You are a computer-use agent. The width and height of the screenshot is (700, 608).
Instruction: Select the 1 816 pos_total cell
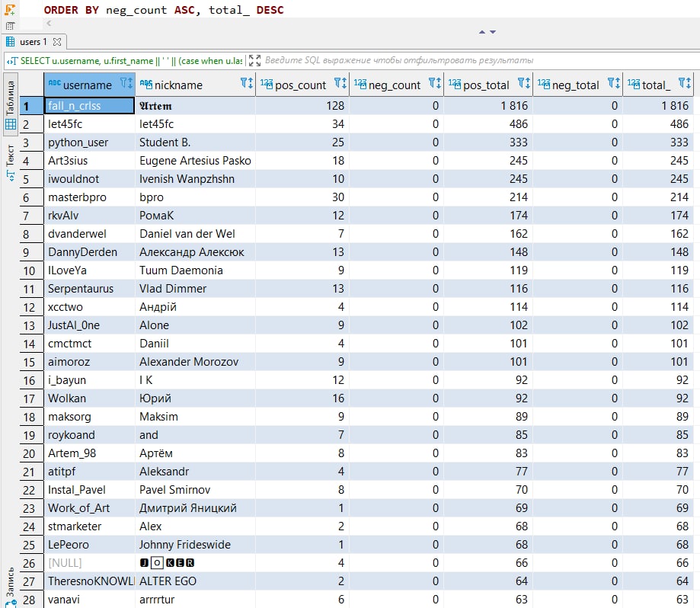tap(488, 106)
